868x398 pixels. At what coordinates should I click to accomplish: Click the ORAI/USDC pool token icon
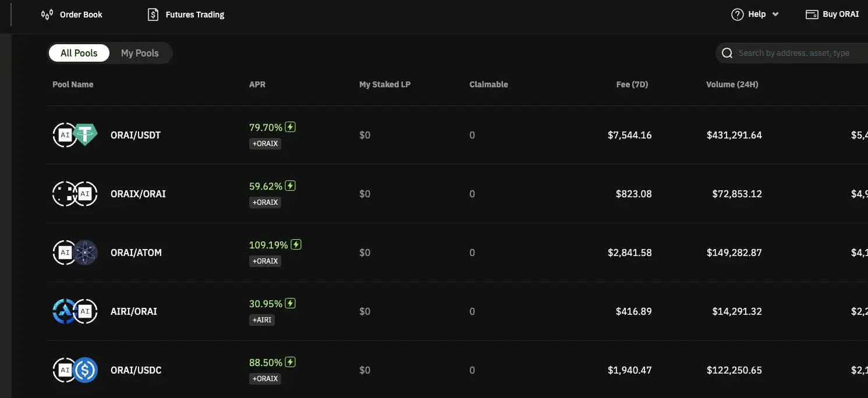75,370
